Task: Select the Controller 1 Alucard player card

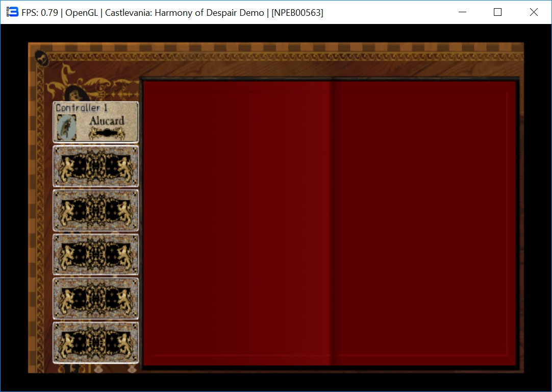Action: click(x=96, y=122)
